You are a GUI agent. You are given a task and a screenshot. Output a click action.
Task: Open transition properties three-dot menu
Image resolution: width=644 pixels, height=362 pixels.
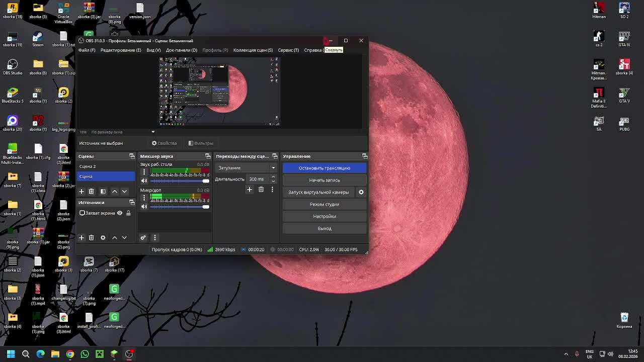272,190
